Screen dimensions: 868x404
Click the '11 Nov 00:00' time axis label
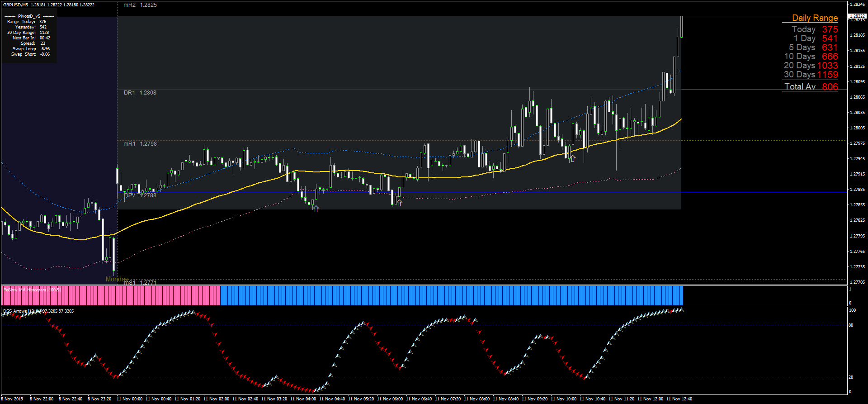click(x=129, y=399)
